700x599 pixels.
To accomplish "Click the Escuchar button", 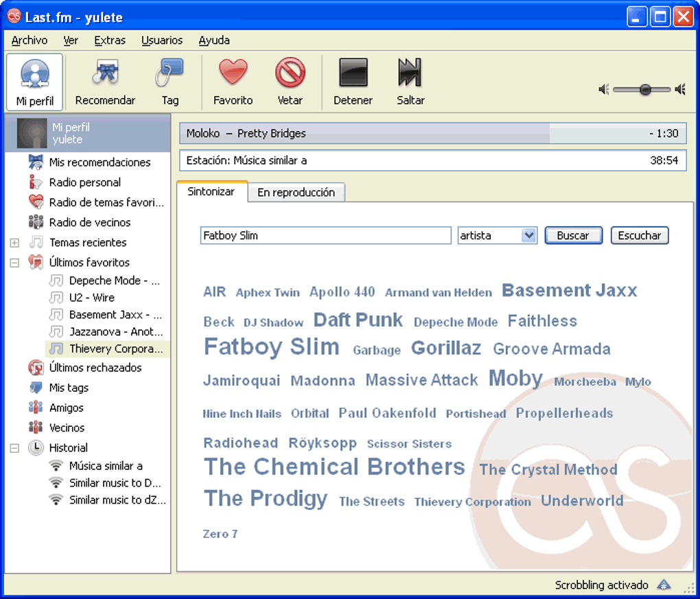I will [x=640, y=235].
